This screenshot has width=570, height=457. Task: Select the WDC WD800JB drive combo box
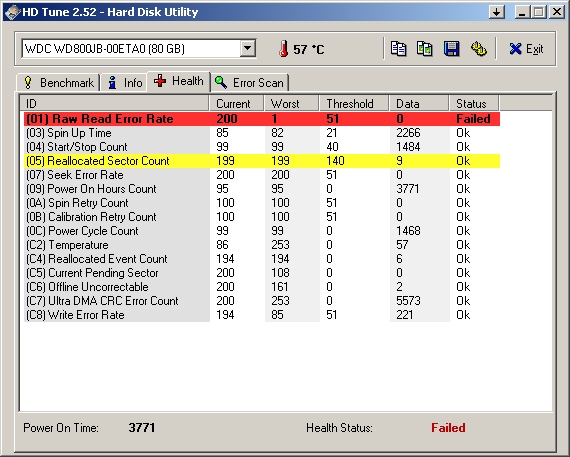click(x=139, y=48)
